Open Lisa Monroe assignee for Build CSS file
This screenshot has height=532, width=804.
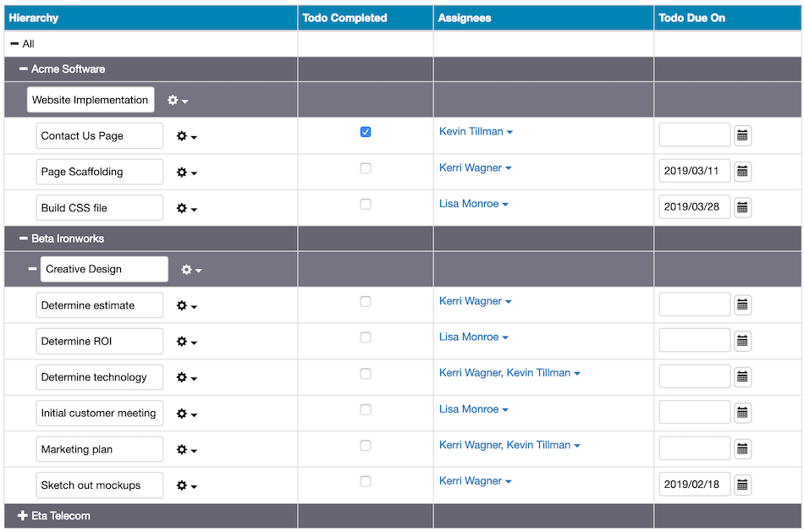pos(473,204)
